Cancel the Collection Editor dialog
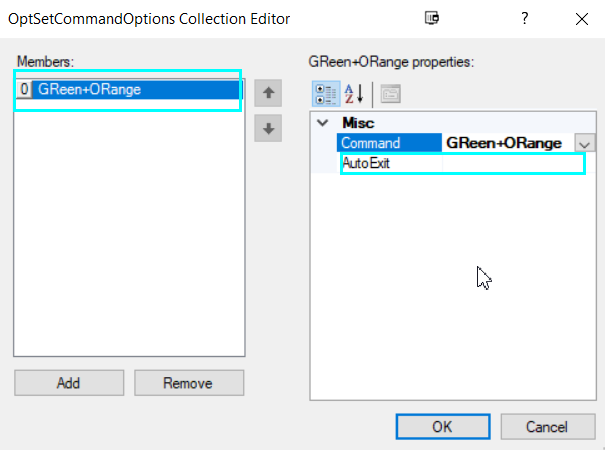The height and width of the screenshot is (450, 605). pyautogui.click(x=546, y=426)
